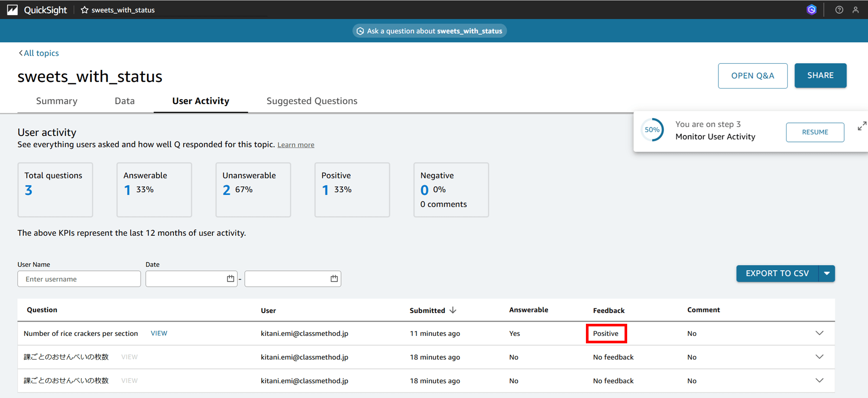Click the Answerable column header
Screen dimensions: 868x398
(529, 309)
